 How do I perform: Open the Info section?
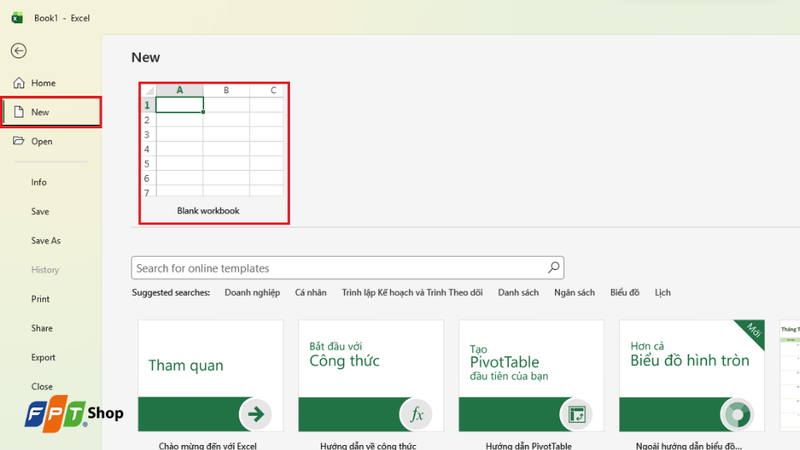[x=39, y=182]
